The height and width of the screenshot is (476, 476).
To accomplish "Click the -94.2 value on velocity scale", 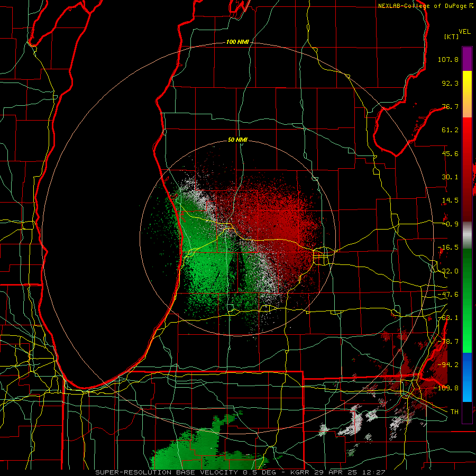I will click(x=448, y=364).
